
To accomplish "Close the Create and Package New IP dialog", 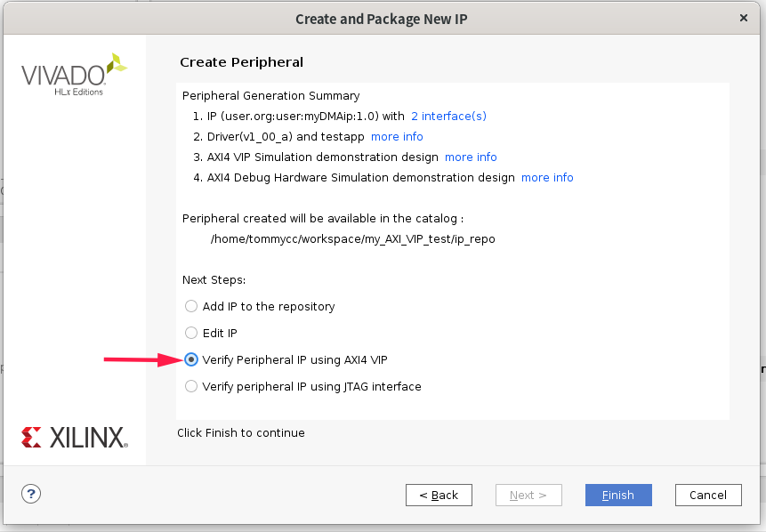I will (x=744, y=18).
